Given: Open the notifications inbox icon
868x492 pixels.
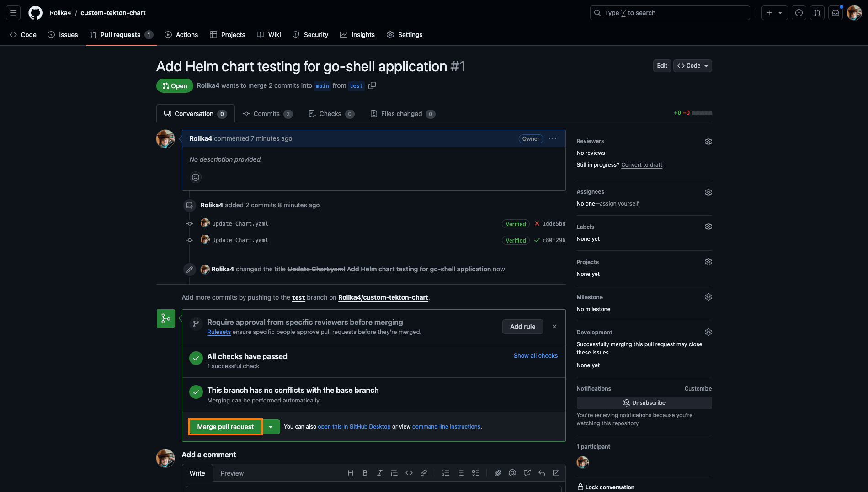Looking at the screenshot, I should pyautogui.click(x=835, y=13).
